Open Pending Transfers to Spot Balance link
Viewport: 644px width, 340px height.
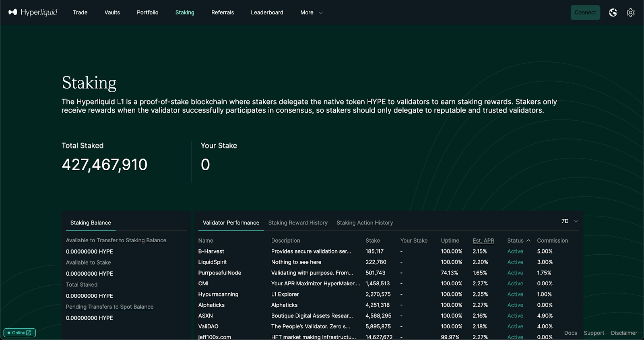tap(110, 307)
